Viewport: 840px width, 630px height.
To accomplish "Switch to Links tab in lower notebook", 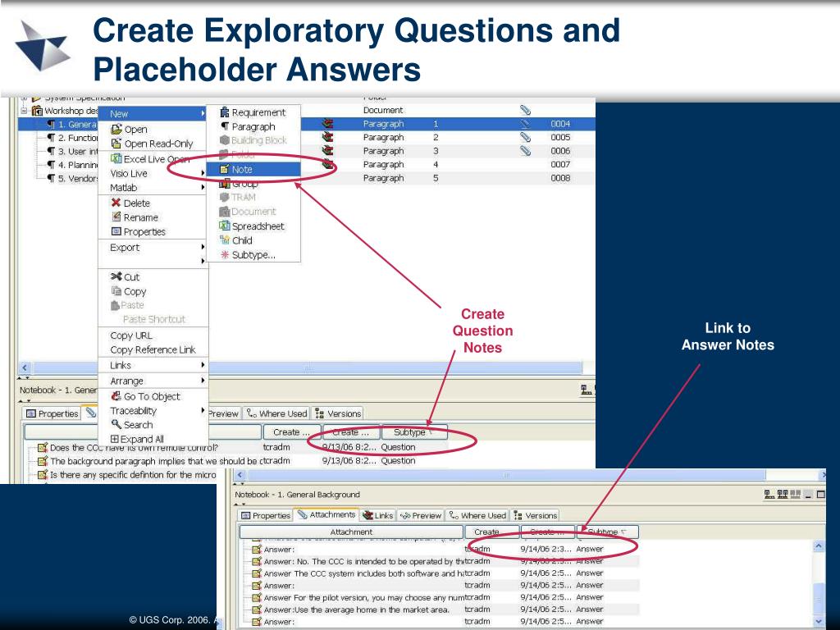I will pos(378,515).
